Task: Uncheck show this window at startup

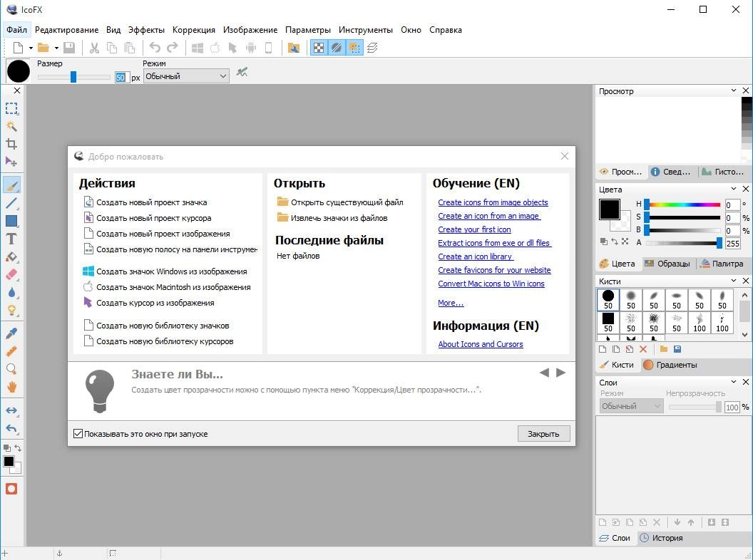Action: pos(78,434)
